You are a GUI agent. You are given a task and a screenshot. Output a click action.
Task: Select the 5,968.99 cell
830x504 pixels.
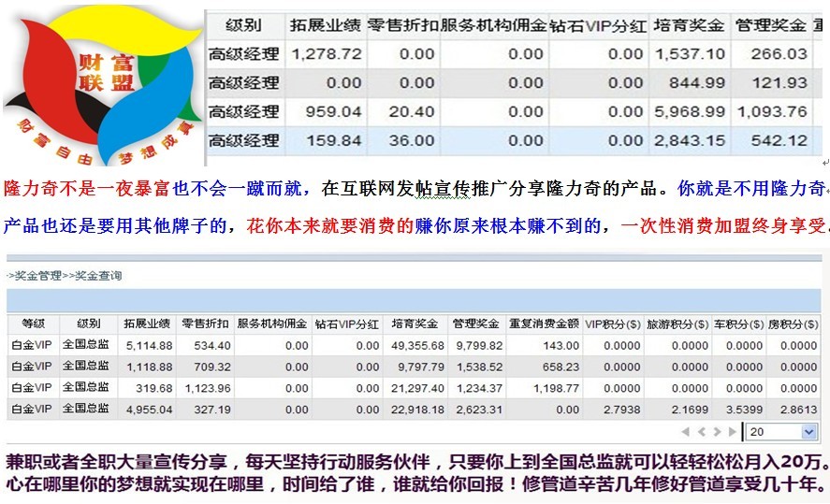click(x=690, y=111)
